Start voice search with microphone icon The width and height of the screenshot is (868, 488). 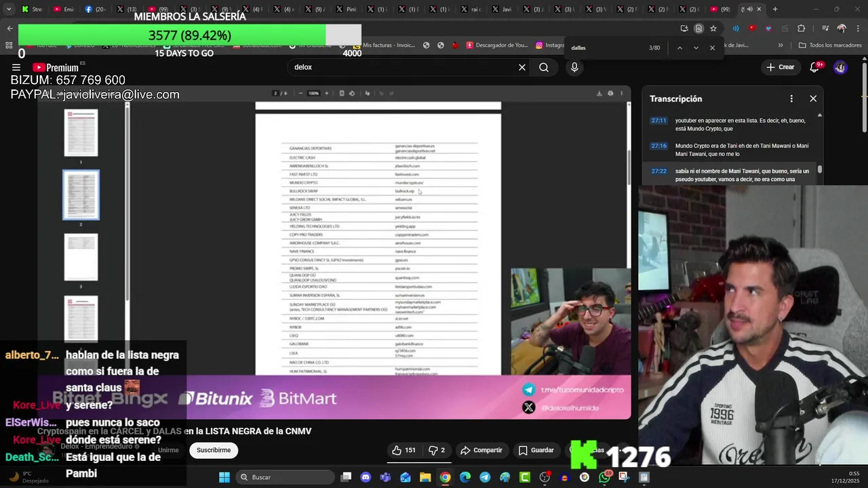click(574, 67)
